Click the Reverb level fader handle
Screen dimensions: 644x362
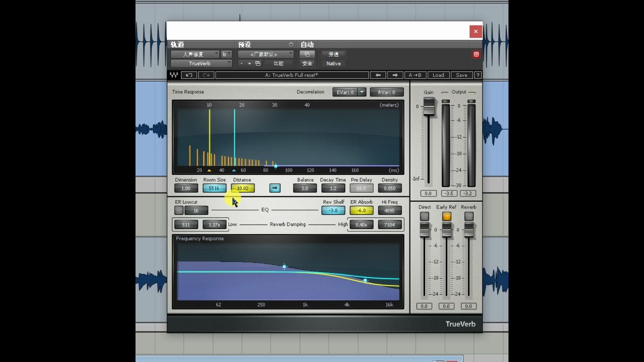469,230
